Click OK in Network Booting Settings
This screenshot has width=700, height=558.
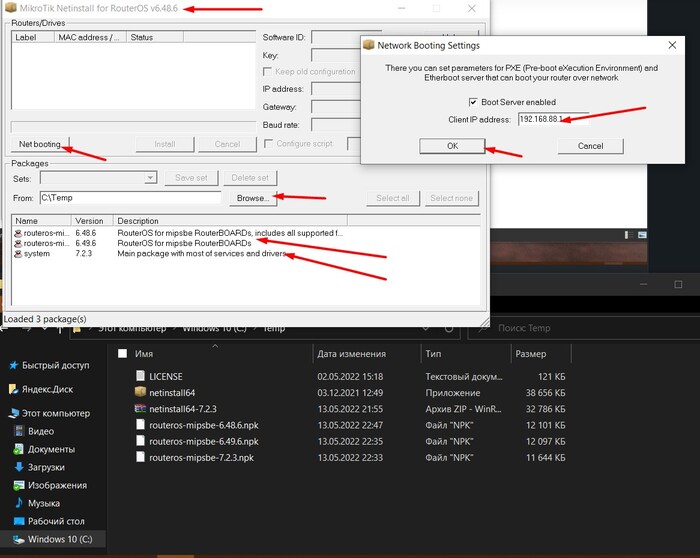[452, 146]
